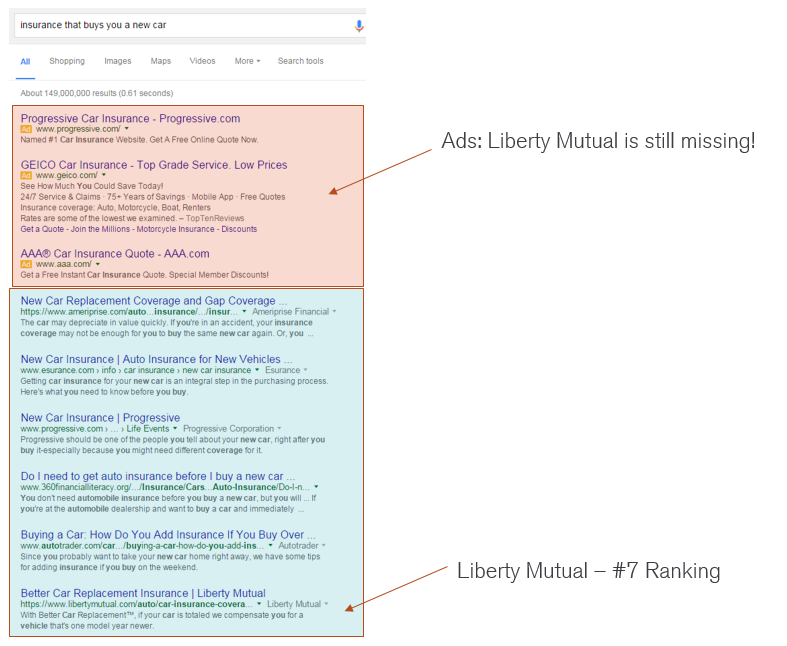
Task: Open the Videos tab
Action: click(202, 61)
